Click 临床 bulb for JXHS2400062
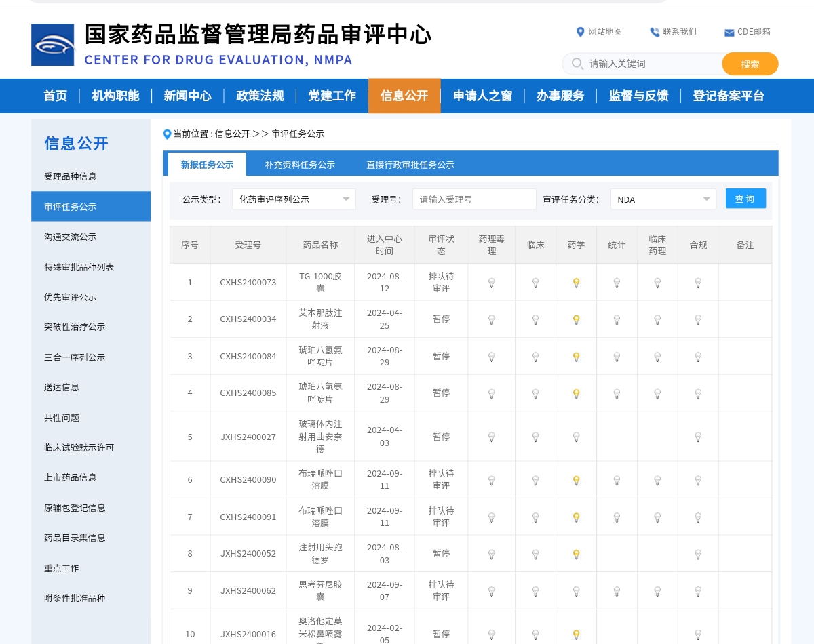 [535, 591]
